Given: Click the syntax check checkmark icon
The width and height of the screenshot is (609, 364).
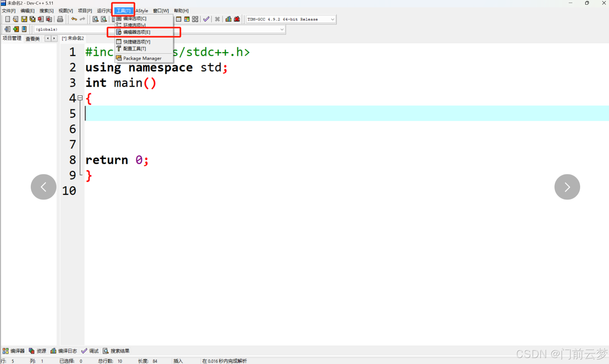Looking at the screenshot, I should point(206,19).
